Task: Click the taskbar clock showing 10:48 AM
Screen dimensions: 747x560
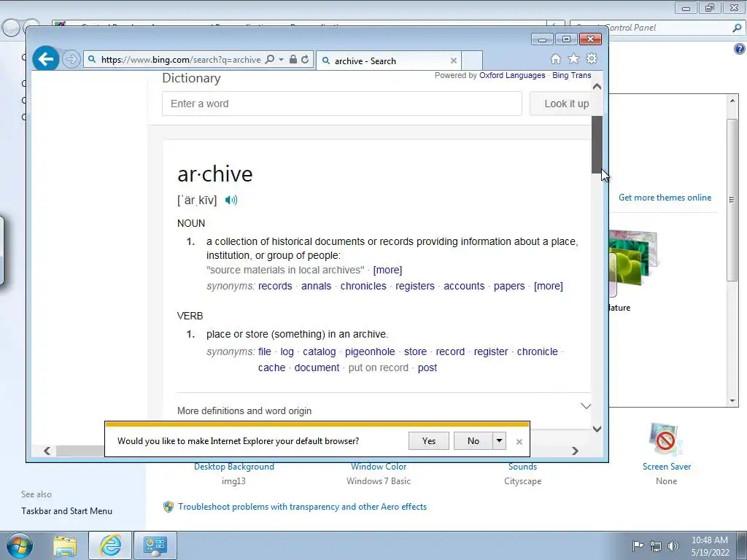Action: coord(710,546)
